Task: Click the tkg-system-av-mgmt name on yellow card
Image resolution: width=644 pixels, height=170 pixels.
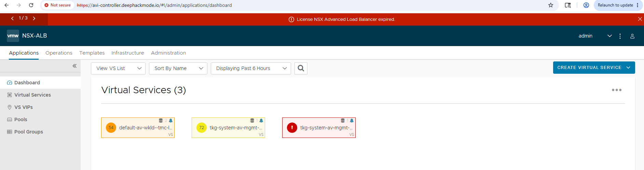Action: tap(236, 128)
